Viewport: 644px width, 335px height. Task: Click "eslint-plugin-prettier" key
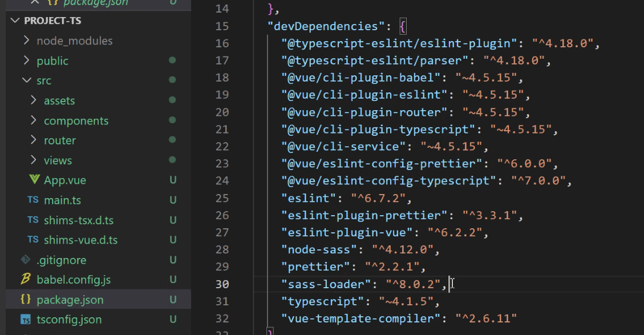(x=364, y=215)
